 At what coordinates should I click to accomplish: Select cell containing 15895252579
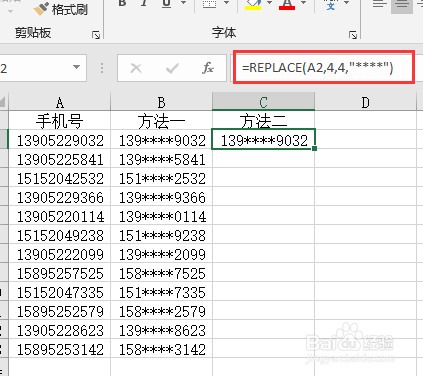pos(60,311)
